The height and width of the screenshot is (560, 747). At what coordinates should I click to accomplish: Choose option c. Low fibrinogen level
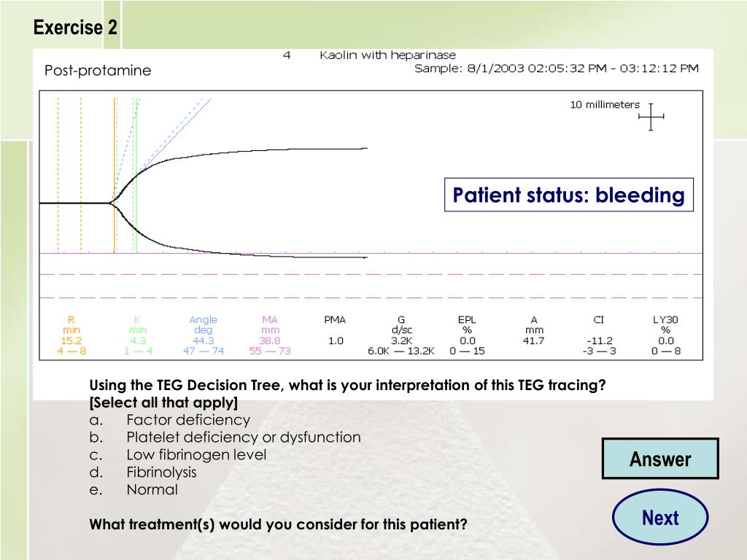[x=178, y=455]
